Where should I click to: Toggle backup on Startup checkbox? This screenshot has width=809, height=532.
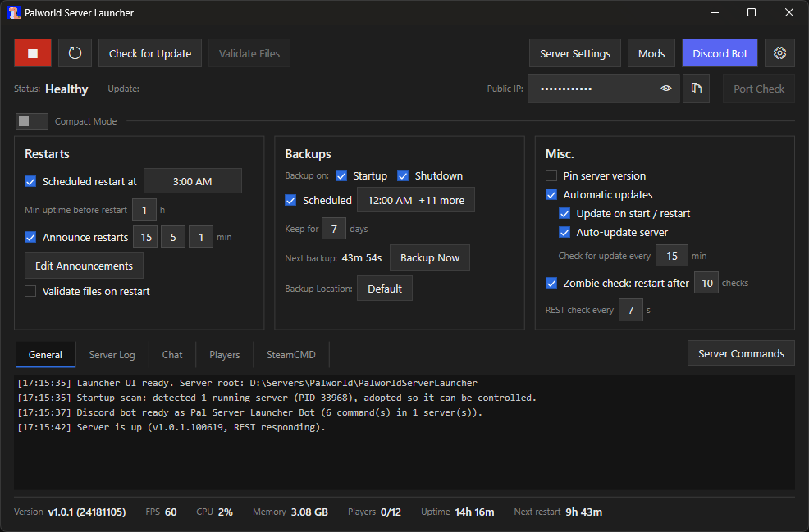(x=341, y=175)
